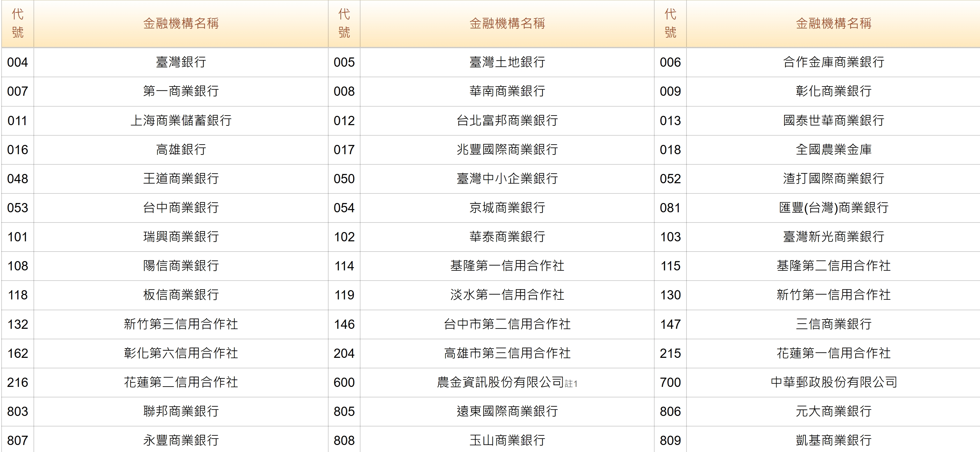Click 合作金庫商業銀行 in the table
Image resolution: width=980 pixels, height=452 pixels.
click(x=833, y=62)
